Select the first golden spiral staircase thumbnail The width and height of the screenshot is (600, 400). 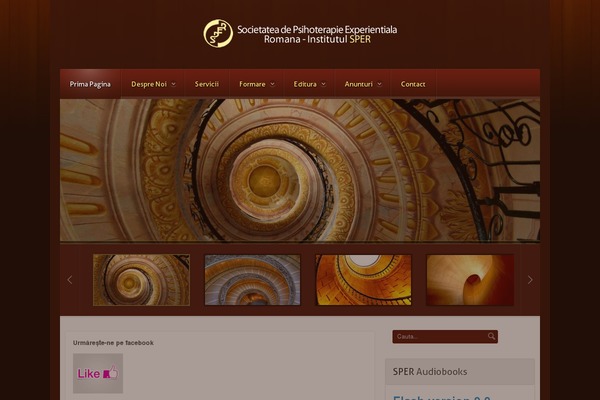141,280
